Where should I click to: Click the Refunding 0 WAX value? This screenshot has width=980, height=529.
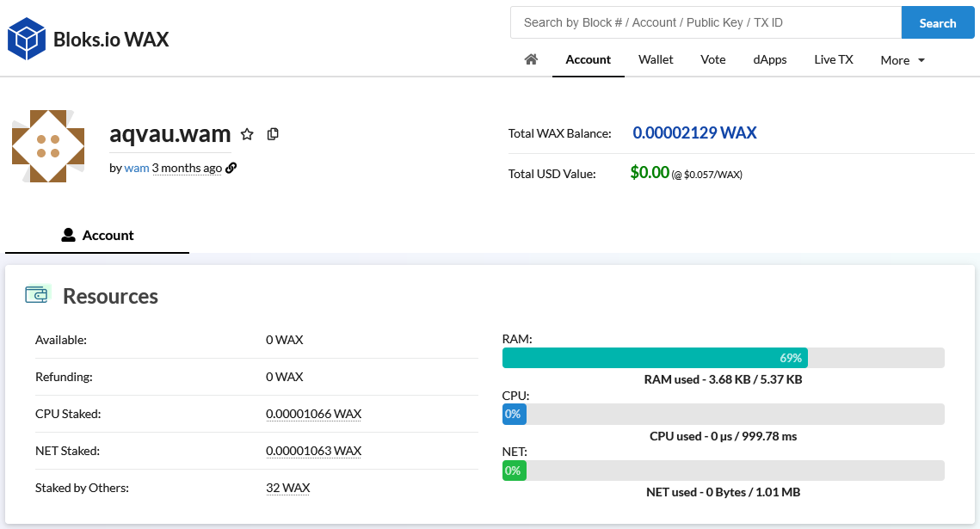(285, 377)
